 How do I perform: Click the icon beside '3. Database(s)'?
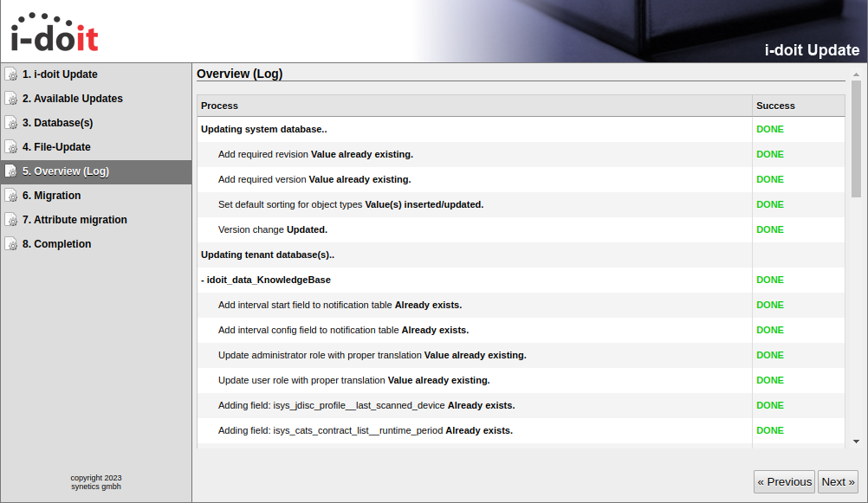coord(11,123)
